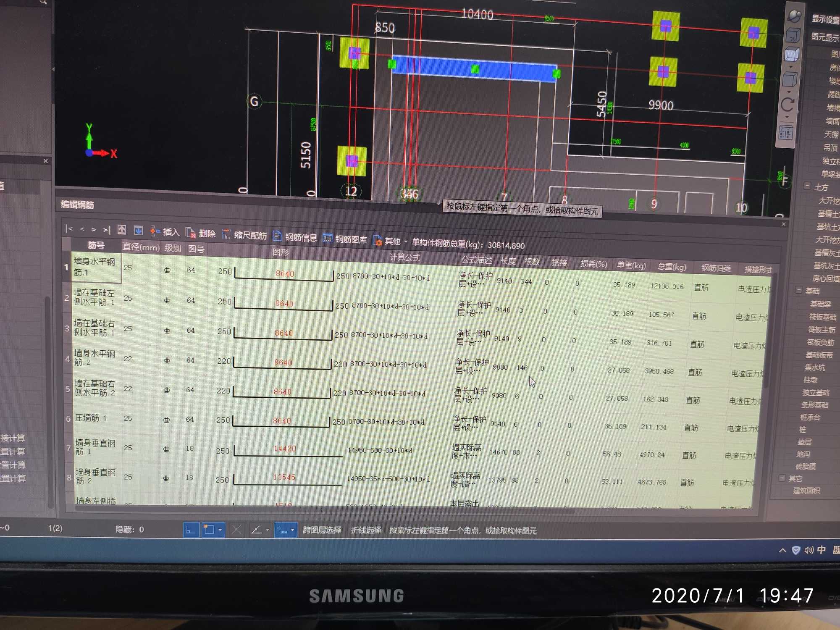Open 钢筋图库 rebar shape library
Image resolution: width=840 pixels, height=630 pixels.
click(x=345, y=239)
